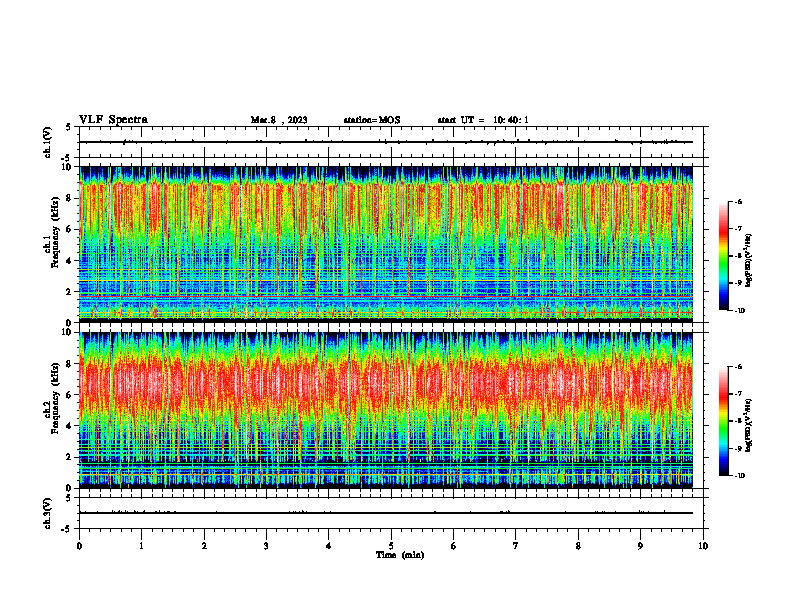Image resolution: width=792 pixels, height=612 pixels.
Task: Click the ch.3 voltage waveform trace
Action: pyautogui.click(x=386, y=513)
